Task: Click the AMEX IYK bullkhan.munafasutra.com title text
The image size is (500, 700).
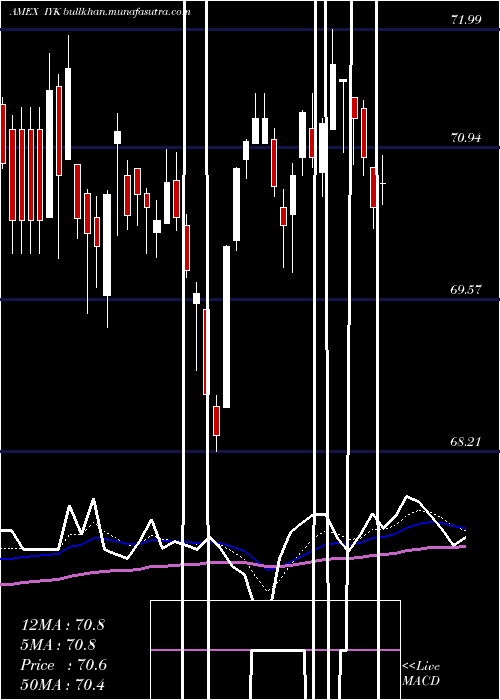Action: point(100,12)
